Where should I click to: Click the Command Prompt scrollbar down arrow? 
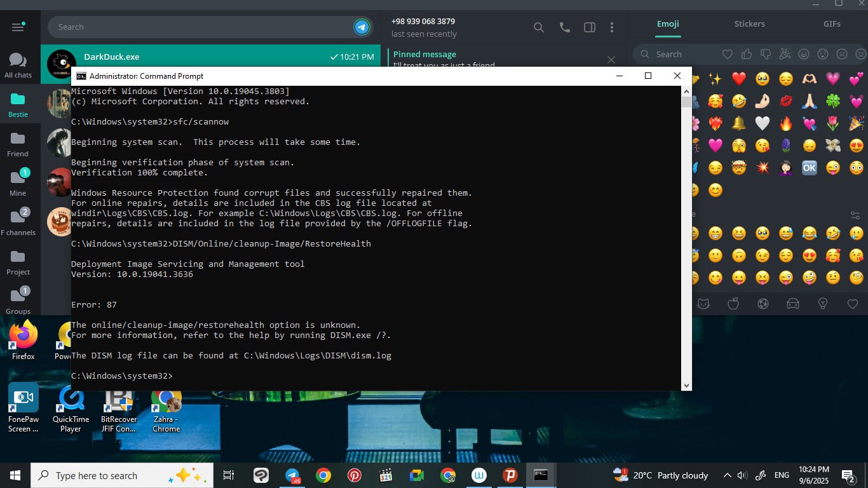point(686,385)
